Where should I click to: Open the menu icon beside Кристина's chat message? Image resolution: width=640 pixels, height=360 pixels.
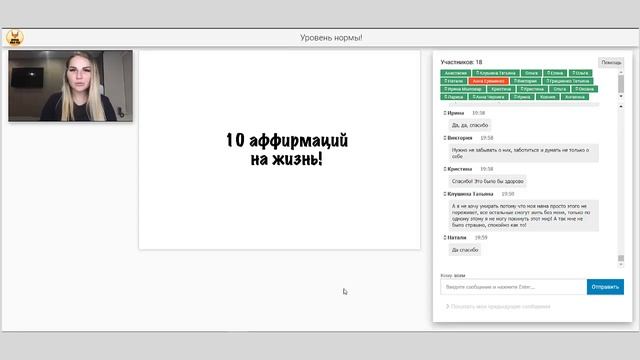tap(444, 169)
